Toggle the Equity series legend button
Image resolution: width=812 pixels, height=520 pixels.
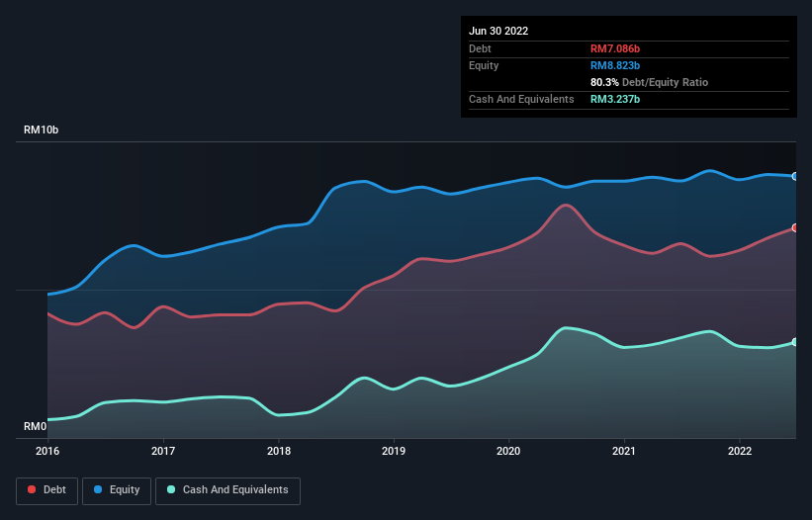tap(117, 490)
